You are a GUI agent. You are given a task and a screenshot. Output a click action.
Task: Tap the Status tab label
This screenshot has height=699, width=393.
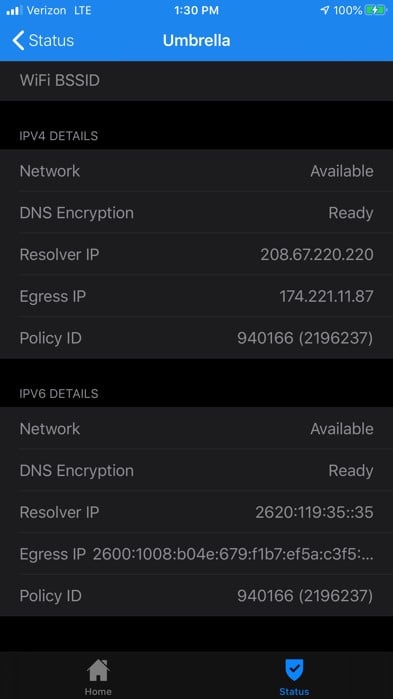coord(294,691)
